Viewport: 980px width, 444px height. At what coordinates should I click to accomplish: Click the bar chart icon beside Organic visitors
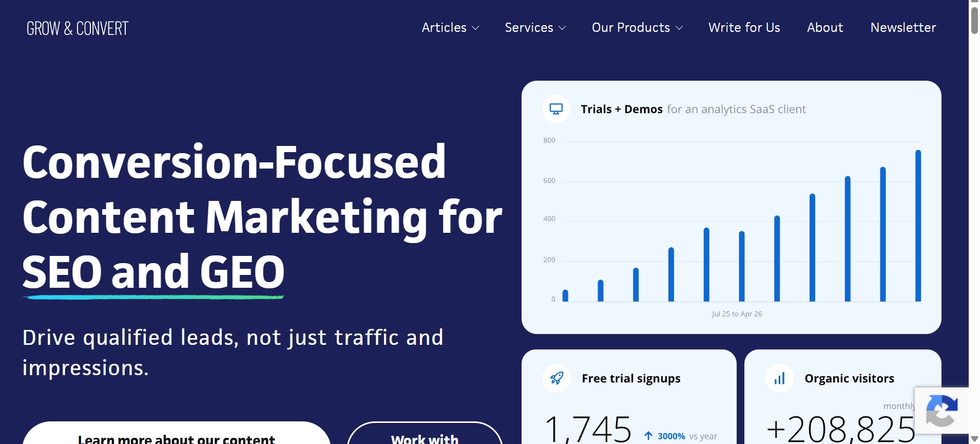click(779, 379)
